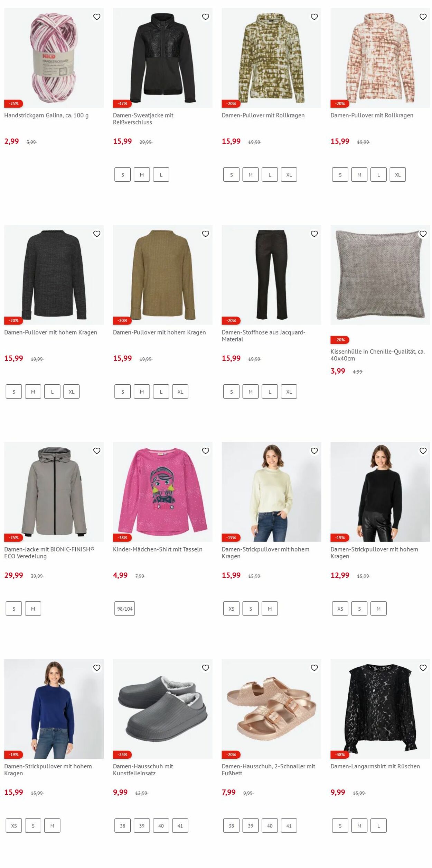This screenshot has height=868, width=432.
Task: Select size L for Damen-Sweatjacke
Action: [x=161, y=175]
